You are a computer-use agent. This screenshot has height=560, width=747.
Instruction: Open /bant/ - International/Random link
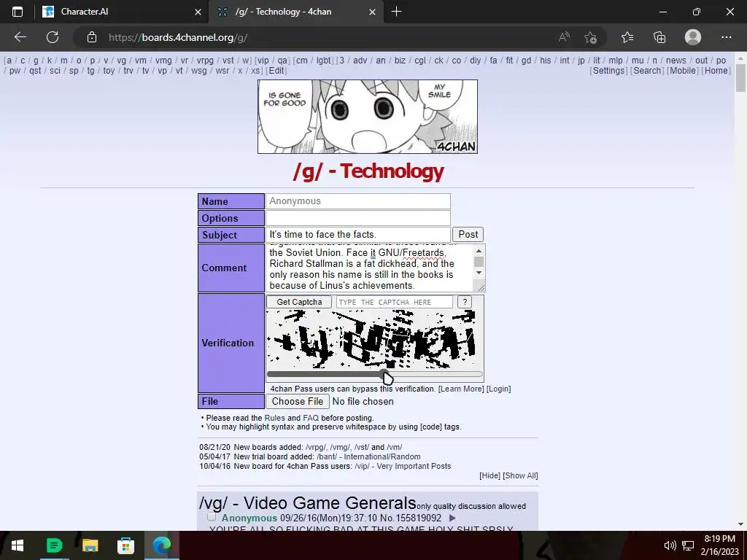coord(368,456)
